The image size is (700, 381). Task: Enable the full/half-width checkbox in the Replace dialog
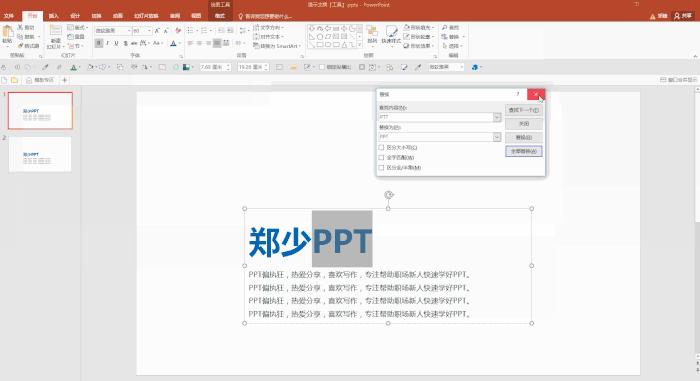pyautogui.click(x=381, y=168)
